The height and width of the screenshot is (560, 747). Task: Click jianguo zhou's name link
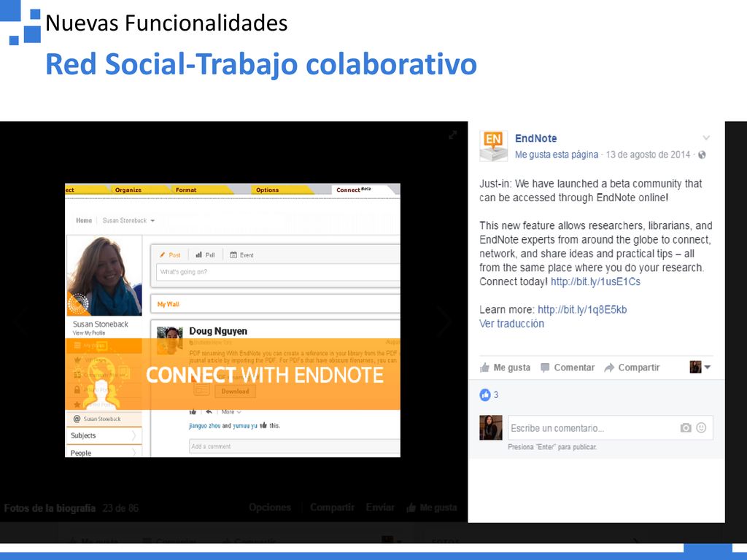point(204,426)
